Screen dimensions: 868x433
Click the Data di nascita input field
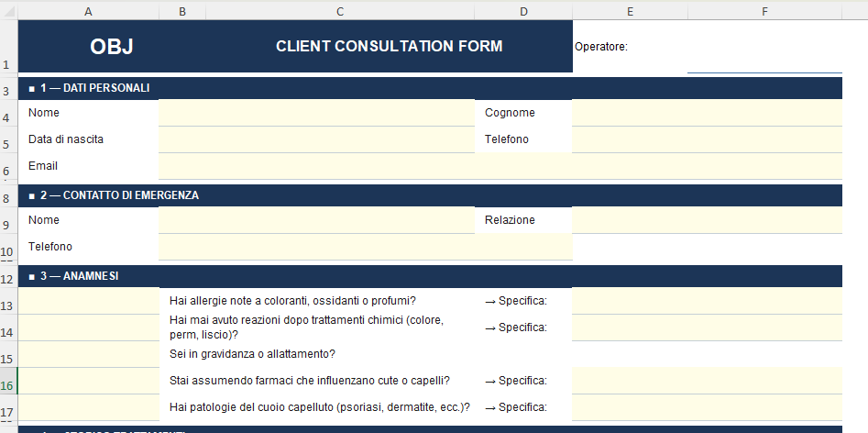(x=316, y=139)
